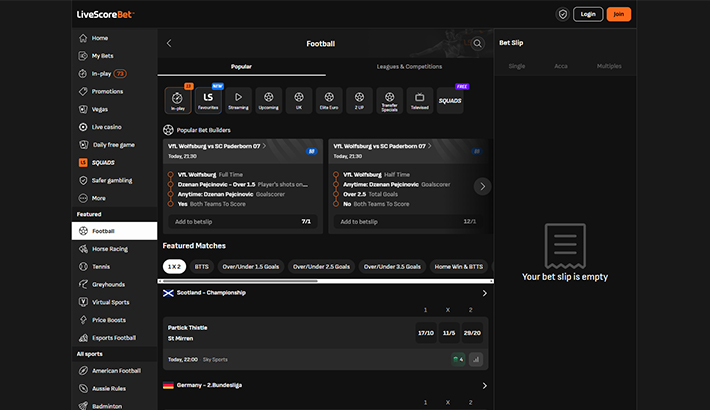Open My Bets in sidebar
The height and width of the screenshot is (410, 710).
tap(114, 56)
